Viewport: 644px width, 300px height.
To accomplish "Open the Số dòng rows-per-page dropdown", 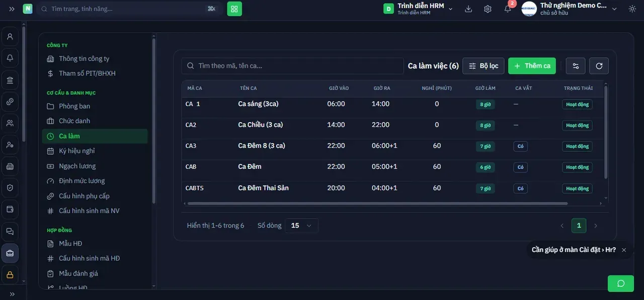I will pyautogui.click(x=301, y=226).
